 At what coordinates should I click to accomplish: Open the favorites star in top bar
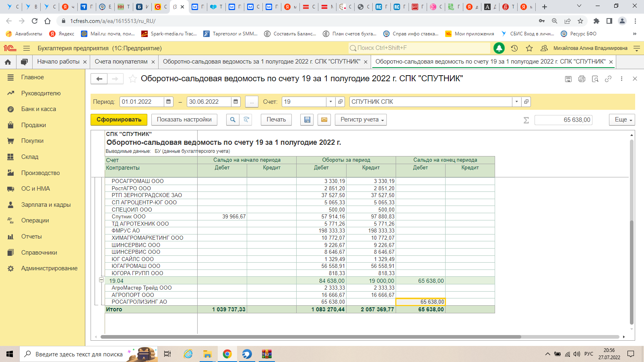coord(529,48)
